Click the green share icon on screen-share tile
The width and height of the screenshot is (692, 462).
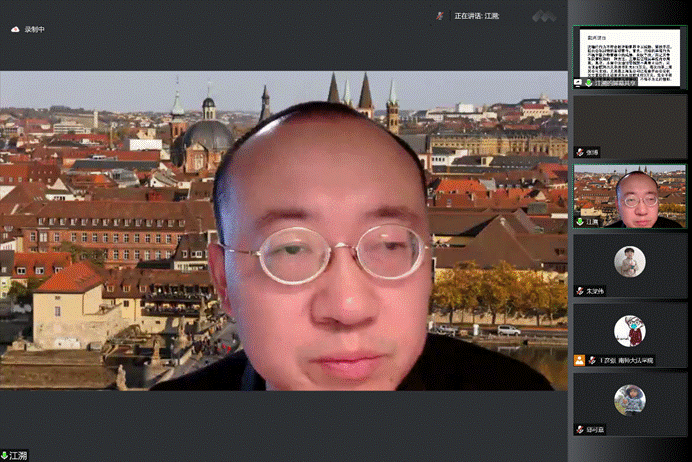click(x=580, y=83)
